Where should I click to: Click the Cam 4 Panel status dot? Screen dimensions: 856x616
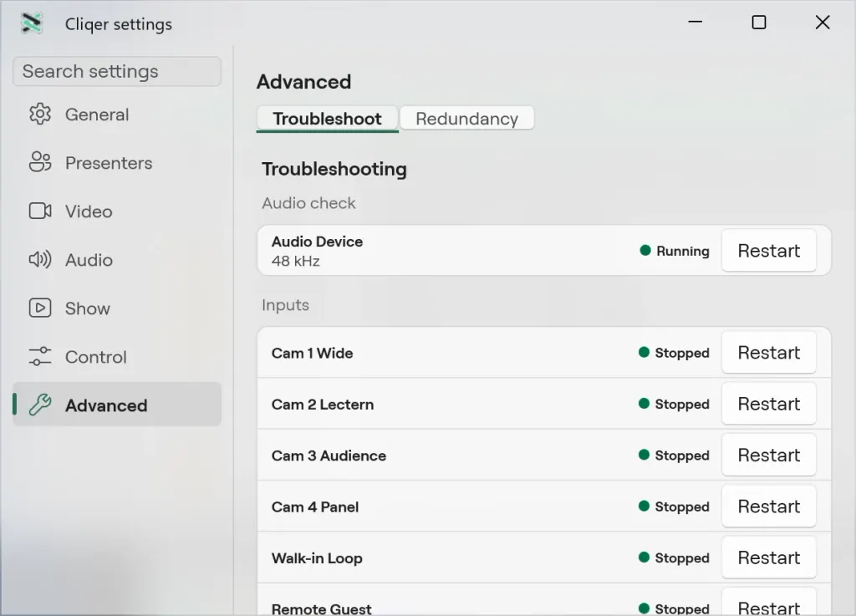pyautogui.click(x=645, y=507)
